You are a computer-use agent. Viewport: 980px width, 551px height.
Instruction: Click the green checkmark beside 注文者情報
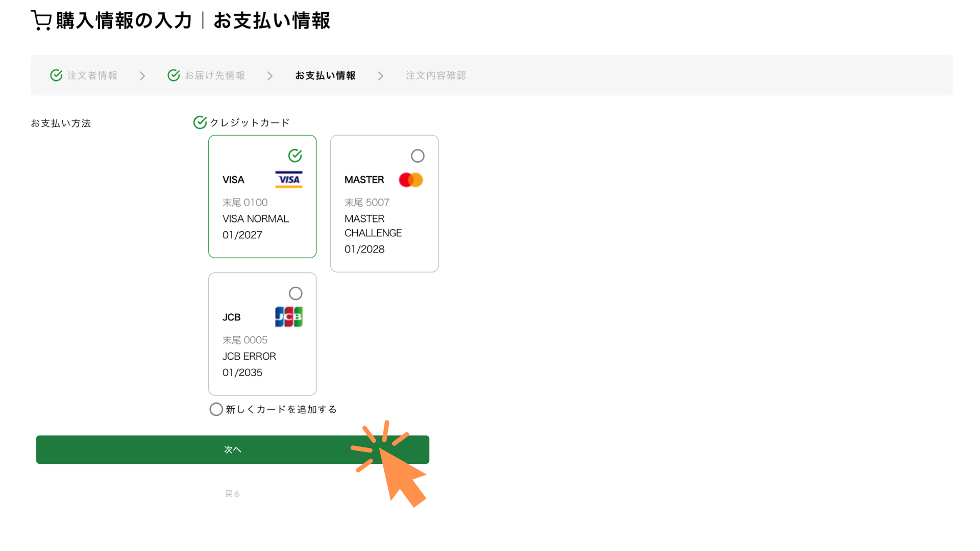pos(56,76)
